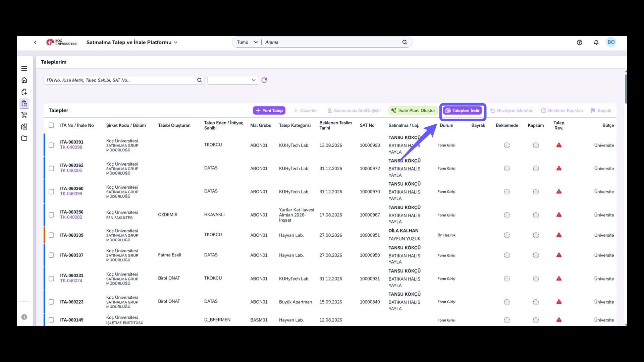Toggle the select-all checkbox in table header
Screen dimensions: 644x362
point(51,125)
